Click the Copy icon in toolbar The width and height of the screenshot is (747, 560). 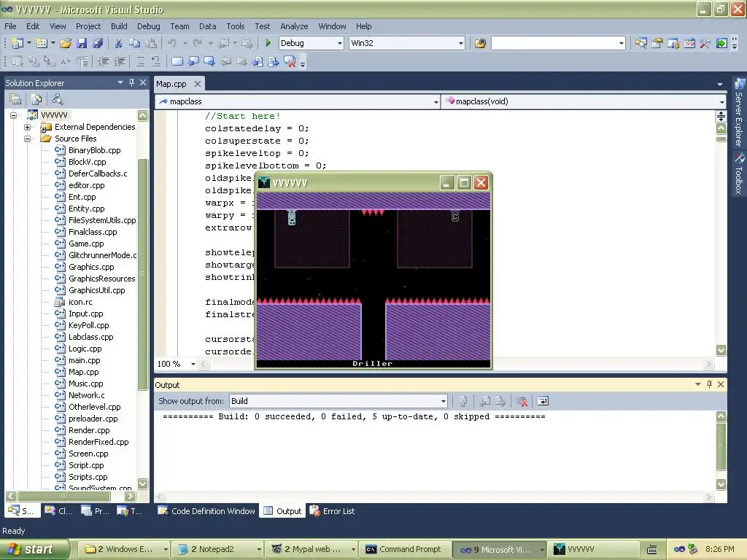coord(135,43)
